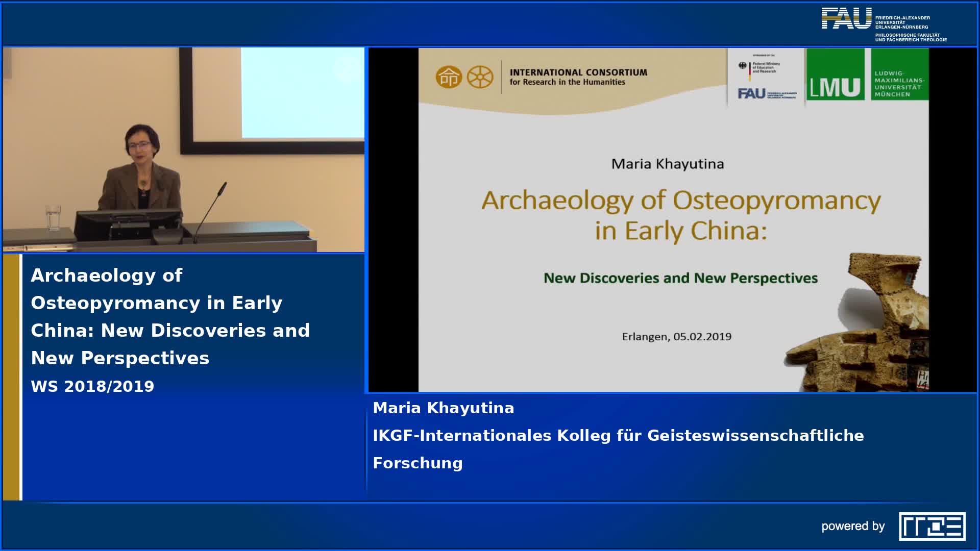Click the International Consortium header text
Viewport: 980px width, 551px height.
coord(578,77)
